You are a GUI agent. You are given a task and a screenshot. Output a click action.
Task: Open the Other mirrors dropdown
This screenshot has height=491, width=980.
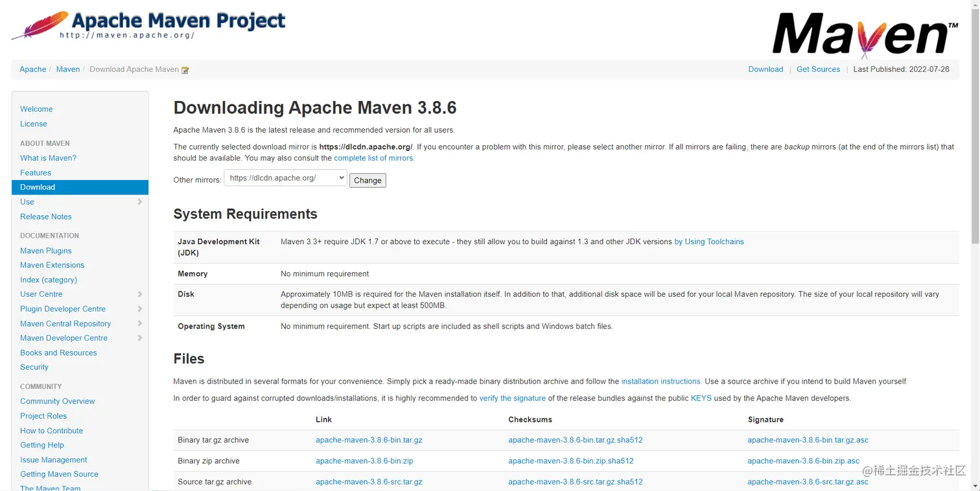285,178
